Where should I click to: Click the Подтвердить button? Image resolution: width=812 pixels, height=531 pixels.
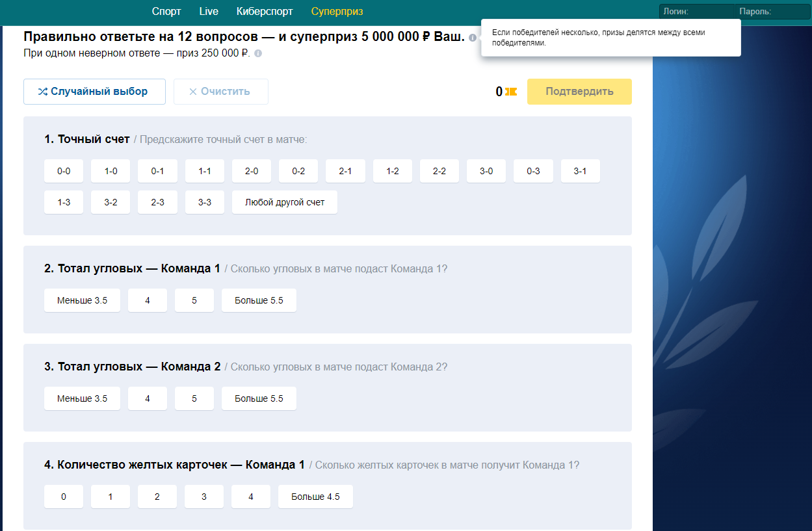point(579,92)
